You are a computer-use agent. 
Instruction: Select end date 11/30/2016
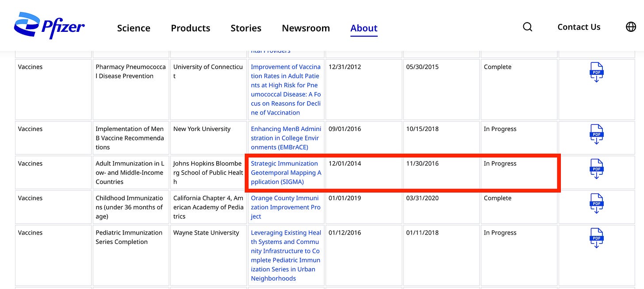tap(422, 163)
